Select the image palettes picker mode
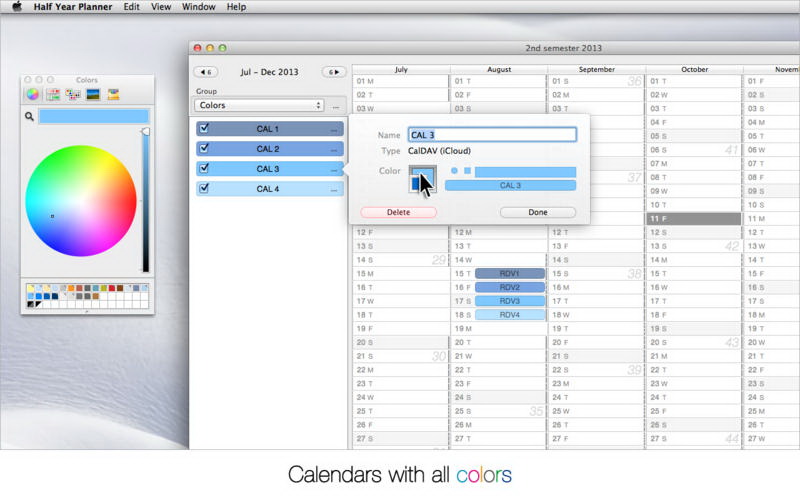Image resolution: width=800 pixels, height=500 pixels. [x=93, y=95]
